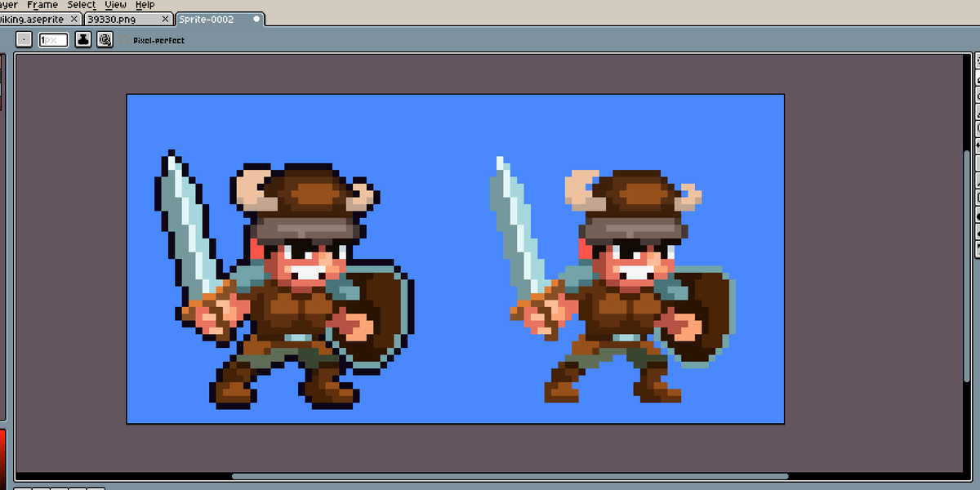Open the Help menu

(145, 5)
